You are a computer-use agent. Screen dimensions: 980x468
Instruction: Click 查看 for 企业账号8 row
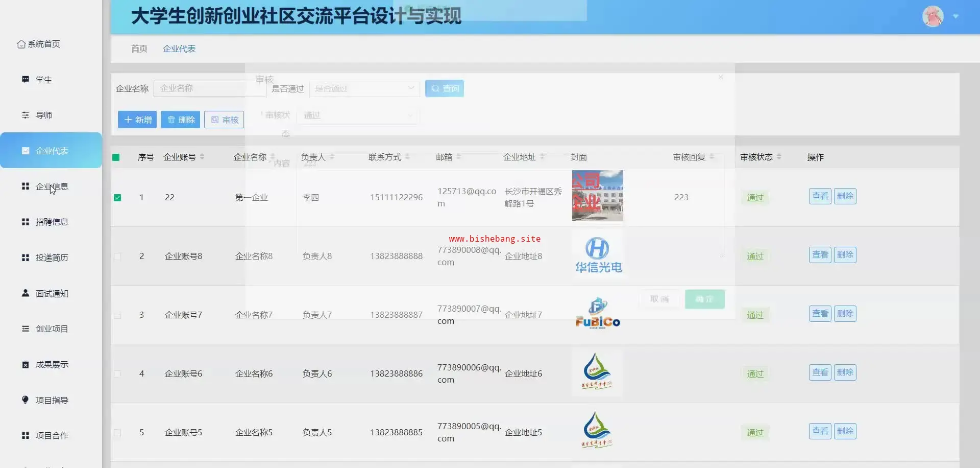820,255
